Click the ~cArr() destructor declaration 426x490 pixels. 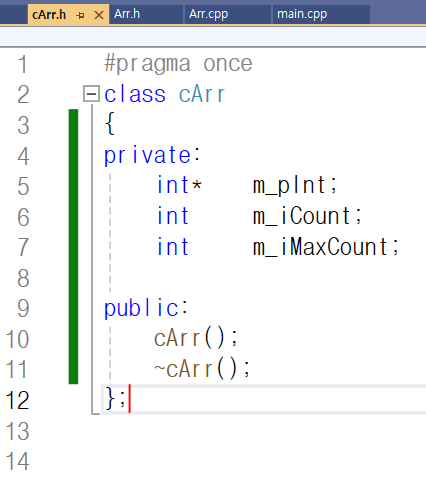click(x=202, y=369)
